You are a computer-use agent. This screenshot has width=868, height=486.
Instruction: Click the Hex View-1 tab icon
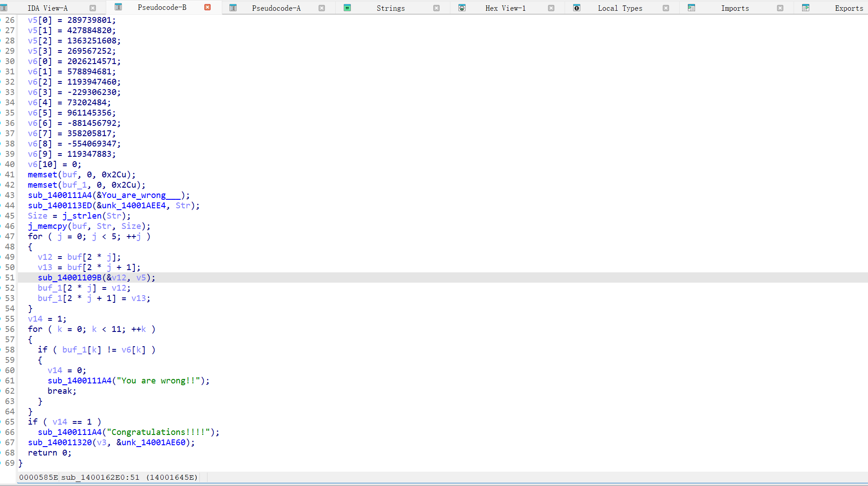tap(462, 8)
